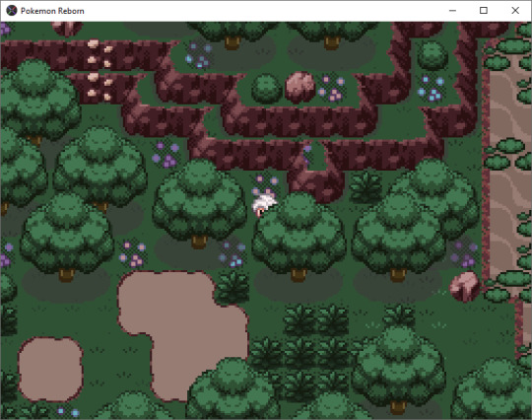This screenshot has height=420, width=532.
Task: Minimize the Pokemon Reborn window
Action: [452, 11]
